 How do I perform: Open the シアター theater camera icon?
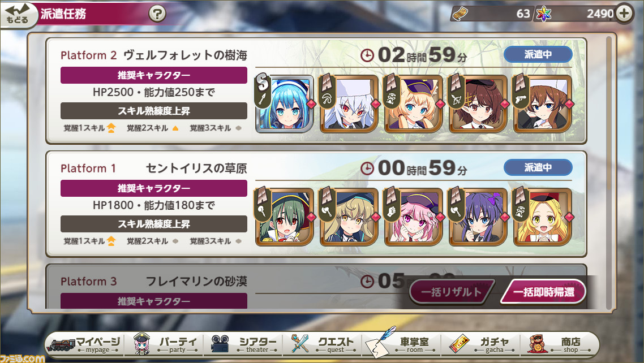242,344
